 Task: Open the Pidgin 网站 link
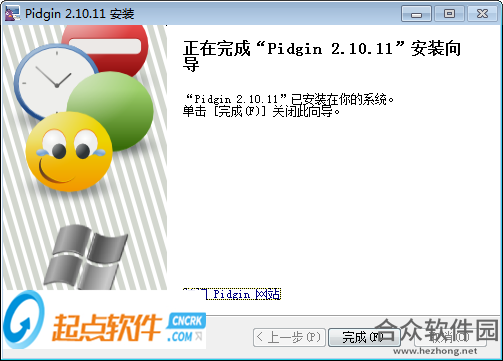pos(232,294)
